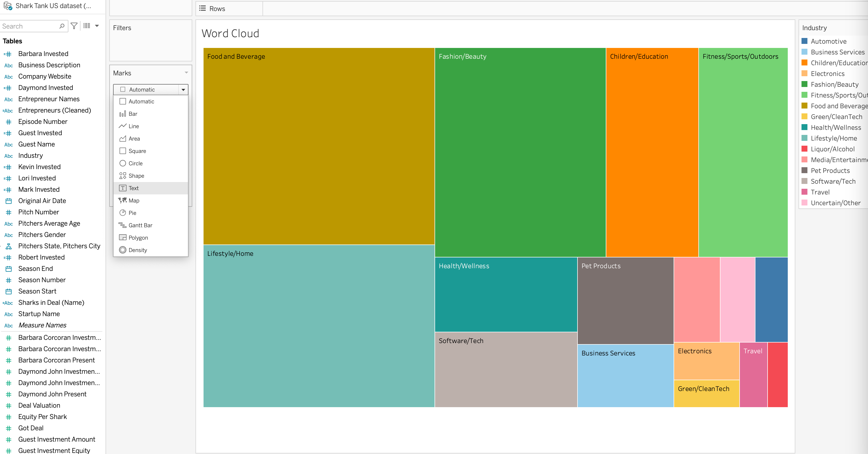Click the Automotive legend color swatch
The height and width of the screenshot is (454, 868).
click(x=804, y=41)
